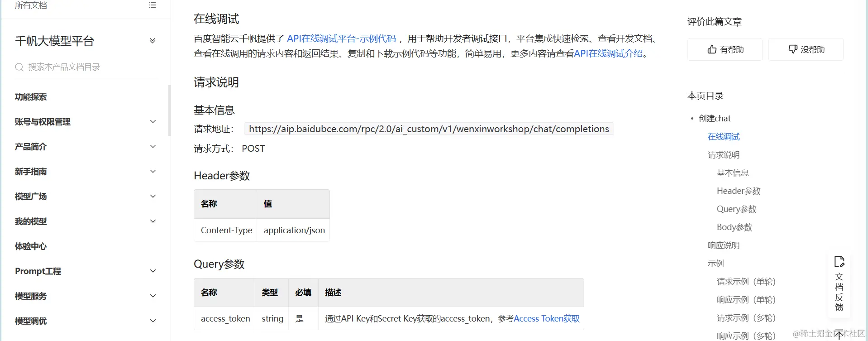Collapse the 千帆大模型平台 double-chevron
Viewport: 868px width, 341px height.
(153, 41)
